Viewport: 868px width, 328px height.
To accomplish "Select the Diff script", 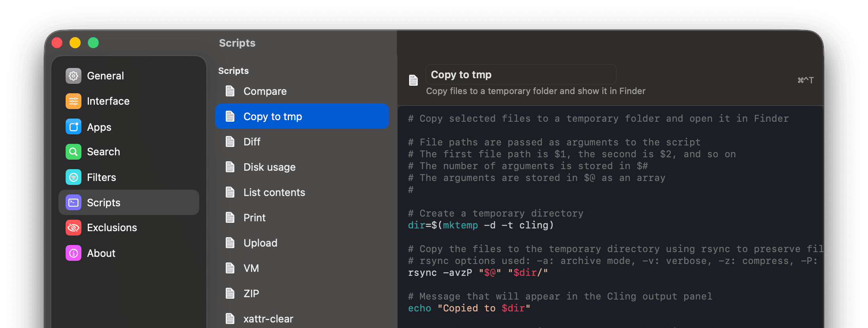I will [302, 141].
